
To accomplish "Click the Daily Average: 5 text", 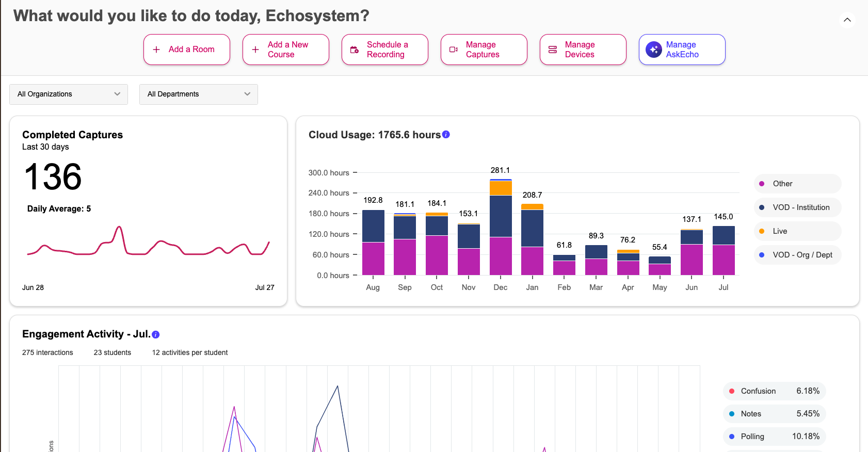I will pos(59,209).
